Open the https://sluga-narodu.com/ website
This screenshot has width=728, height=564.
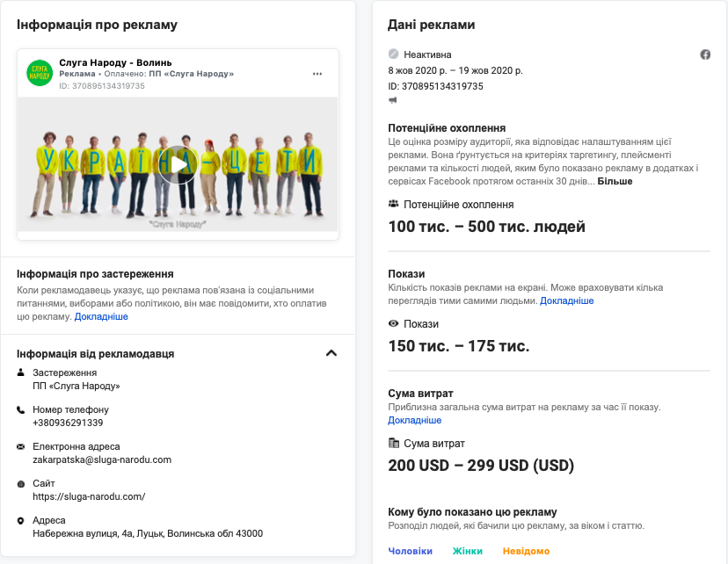point(89,496)
